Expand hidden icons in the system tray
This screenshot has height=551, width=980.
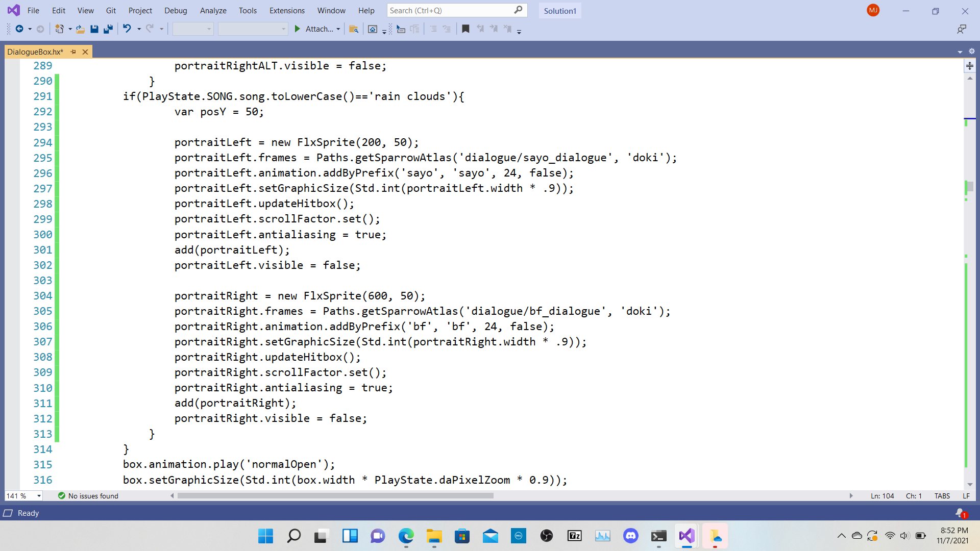842,536
